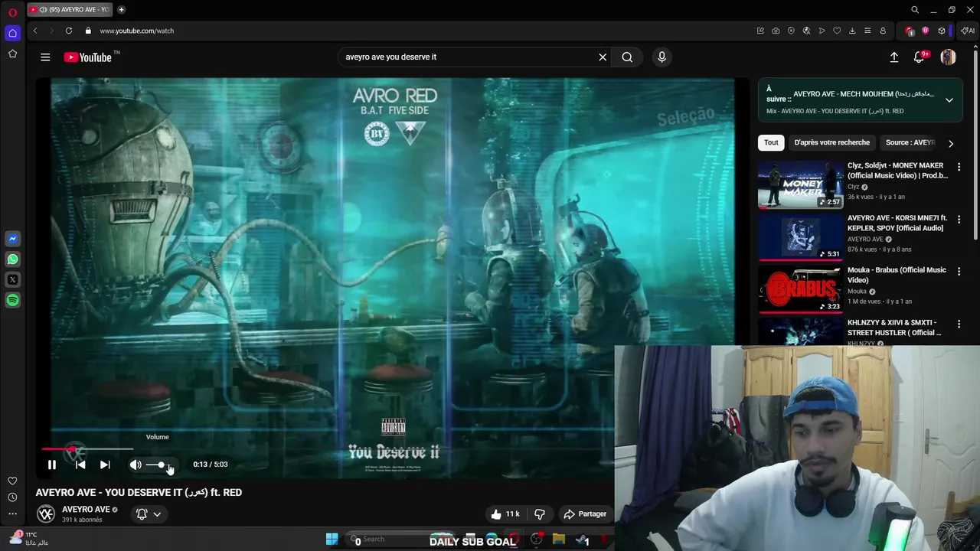Open MONEY MAKER video thumbnail

click(800, 184)
